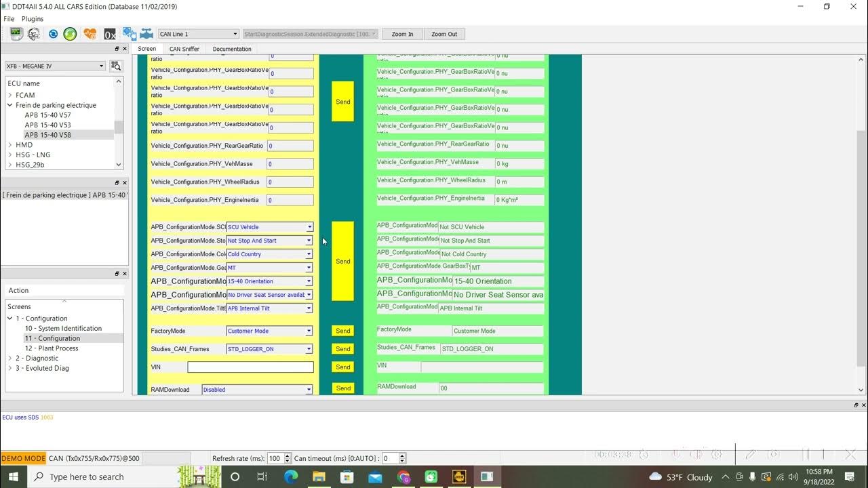
Task: Open the Windows Start menu
Action: pos(14,476)
